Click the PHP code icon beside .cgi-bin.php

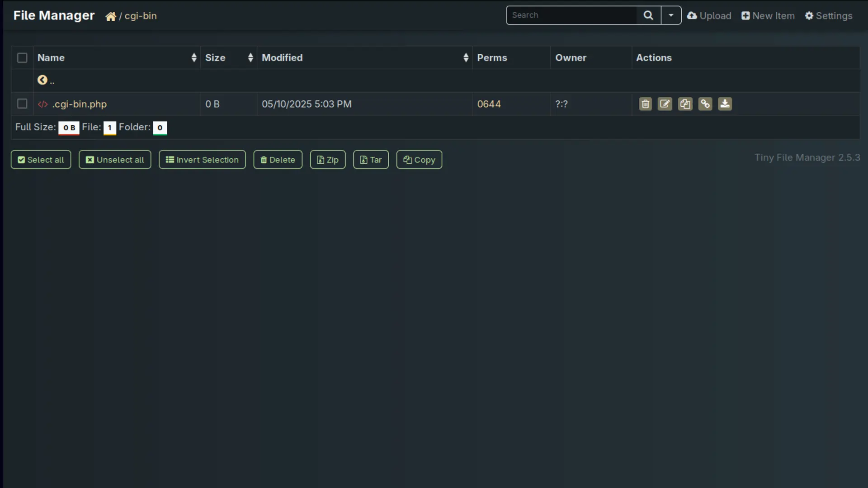(43, 104)
